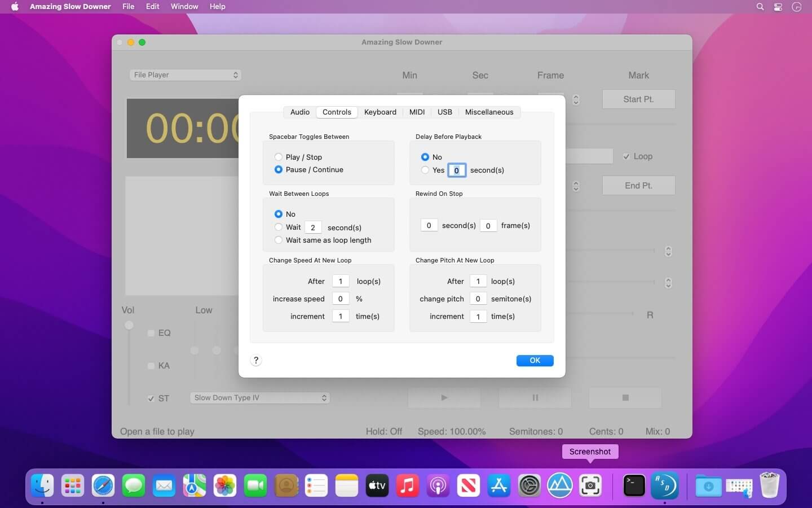Click the help question mark button
The width and height of the screenshot is (812, 508).
pyautogui.click(x=256, y=360)
